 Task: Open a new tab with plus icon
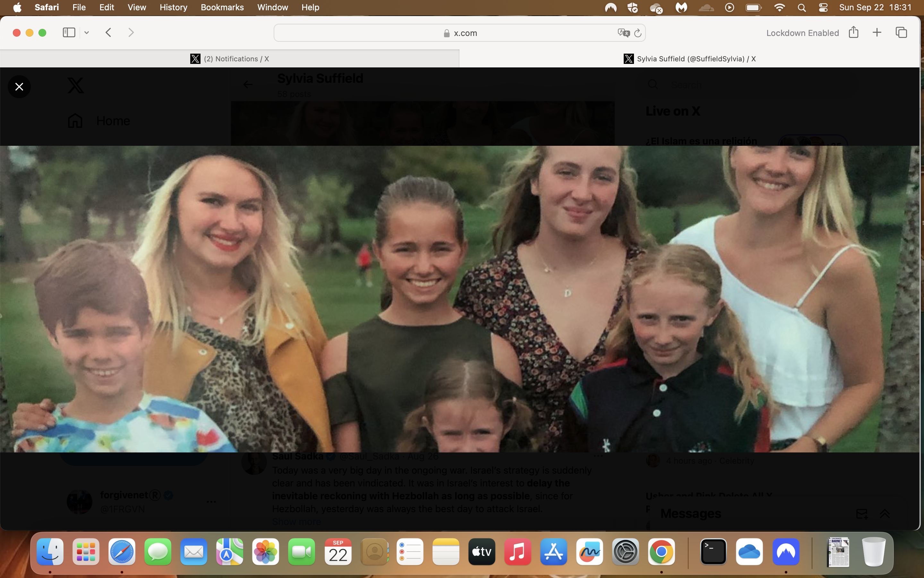[x=877, y=32]
